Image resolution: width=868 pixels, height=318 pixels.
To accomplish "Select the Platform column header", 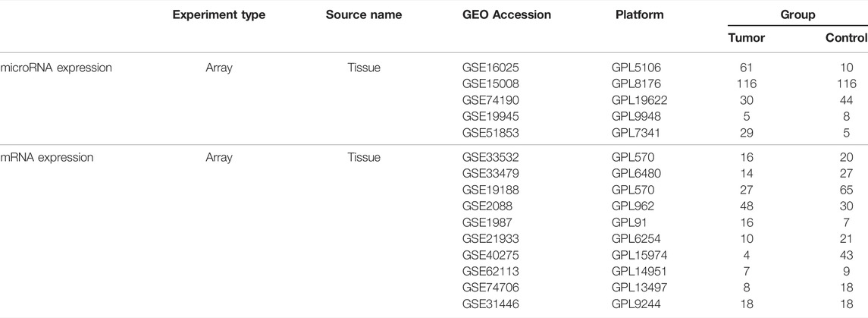I will (639, 15).
